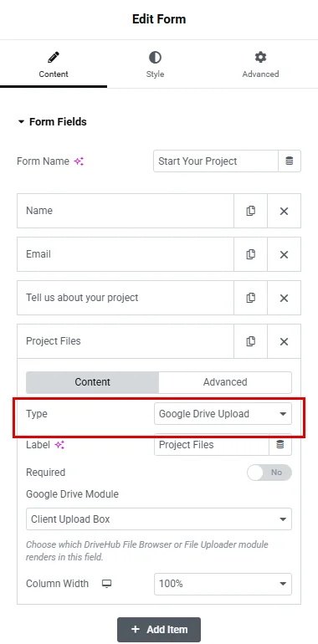The image size is (318, 644).
Task: Select the field's inner Advanced tab
Action: (225, 382)
